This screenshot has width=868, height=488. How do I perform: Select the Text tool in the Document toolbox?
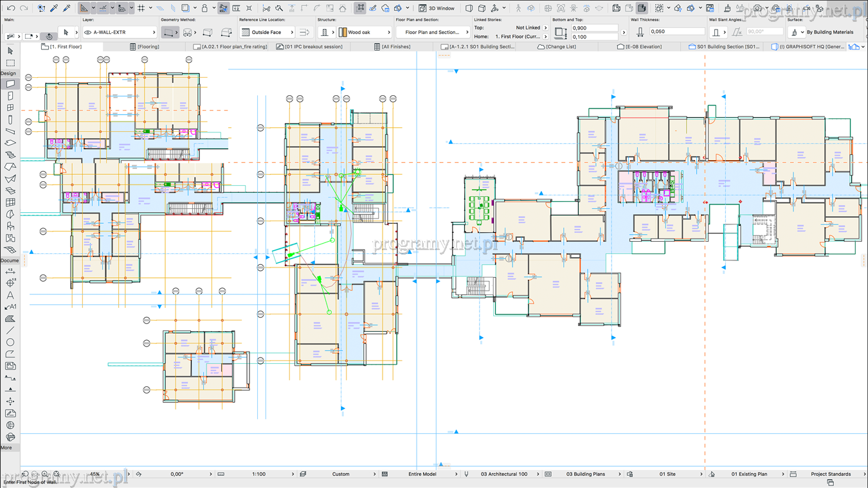[x=10, y=295]
